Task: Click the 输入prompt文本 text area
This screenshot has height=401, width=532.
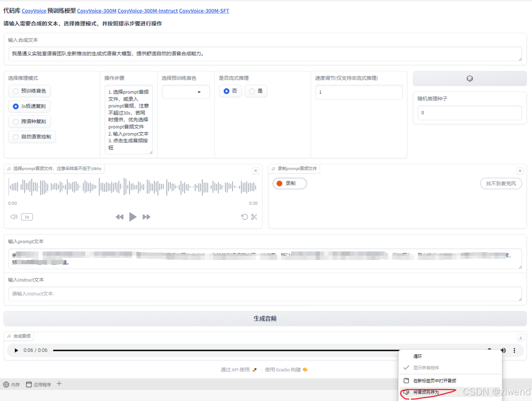Action: click(265, 259)
